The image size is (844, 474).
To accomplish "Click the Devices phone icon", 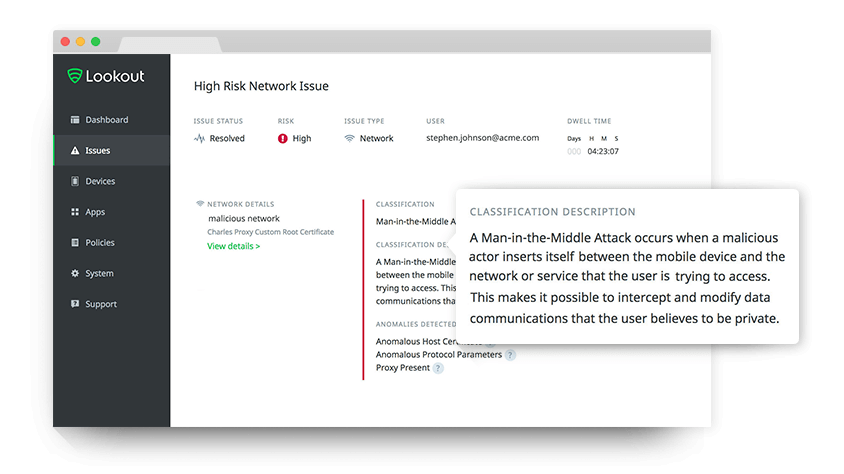I will pyautogui.click(x=75, y=181).
